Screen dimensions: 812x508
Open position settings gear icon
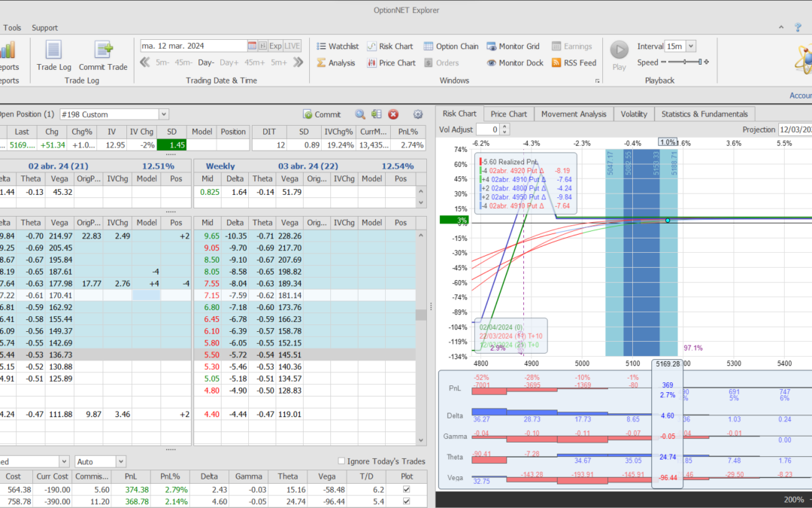[x=418, y=114]
